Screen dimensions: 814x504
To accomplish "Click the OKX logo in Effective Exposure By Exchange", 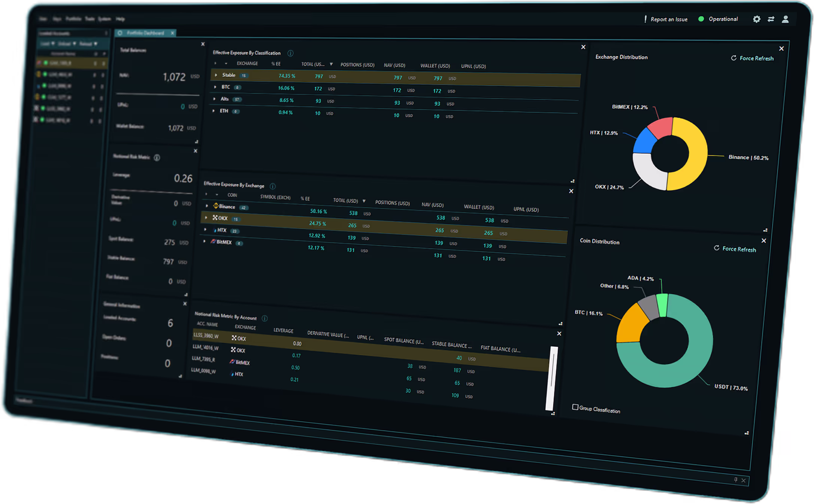I will click(x=215, y=217).
